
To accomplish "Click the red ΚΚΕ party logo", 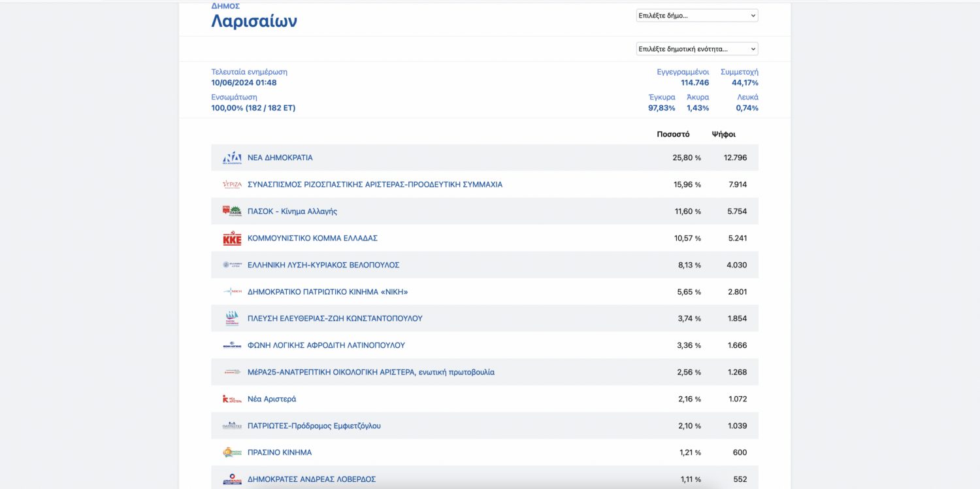I will coord(232,239).
